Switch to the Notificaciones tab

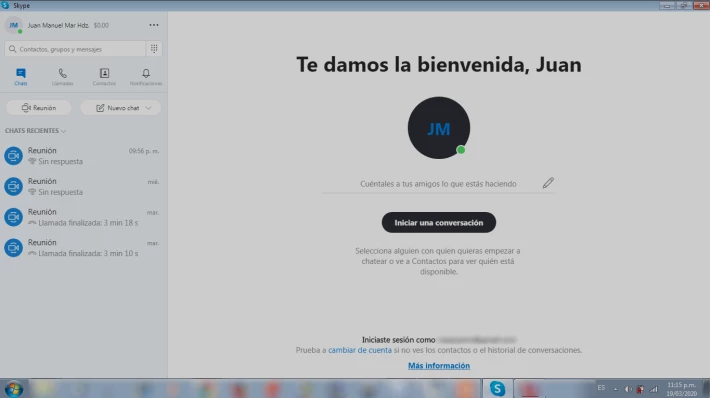click(146, 77)
